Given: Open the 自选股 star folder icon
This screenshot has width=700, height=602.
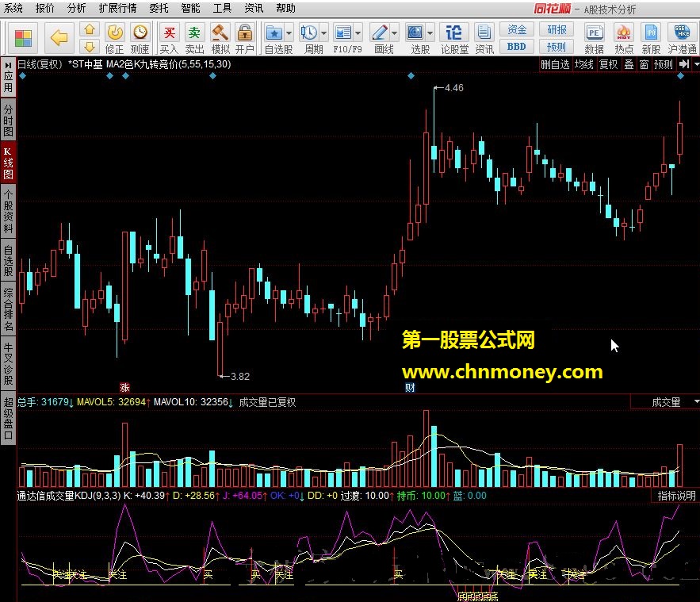Looking at the screenshot, I should click(273, 33).
